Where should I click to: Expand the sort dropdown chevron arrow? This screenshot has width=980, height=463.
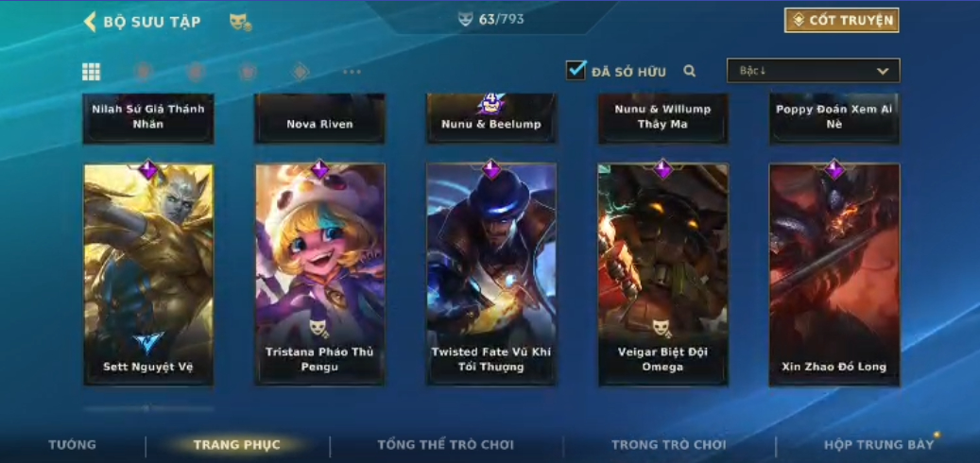tap(883, 71)
